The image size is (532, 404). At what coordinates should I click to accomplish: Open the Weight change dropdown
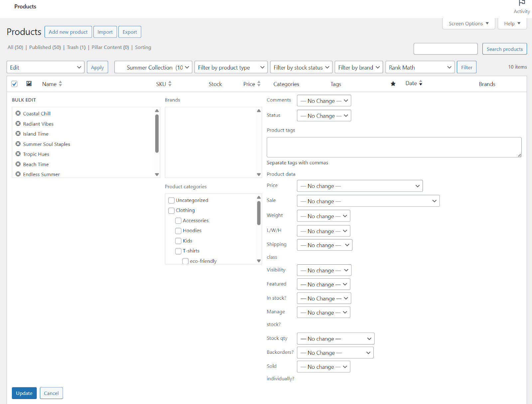pos(324,216)
